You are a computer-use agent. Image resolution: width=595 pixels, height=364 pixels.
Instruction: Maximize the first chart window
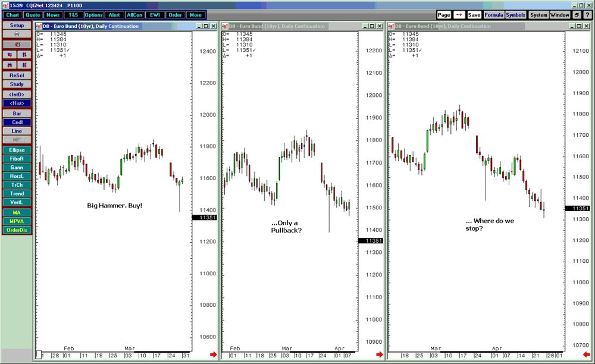[206, 26]
